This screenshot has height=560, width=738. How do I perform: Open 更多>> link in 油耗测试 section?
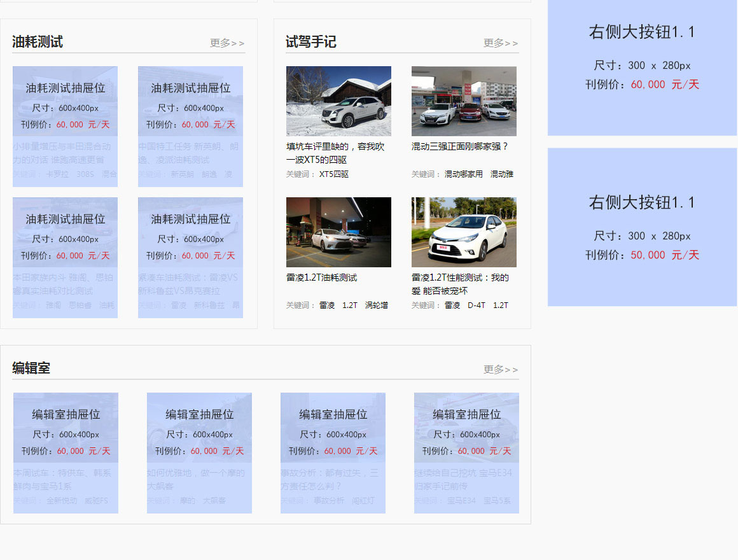point(227,43)
